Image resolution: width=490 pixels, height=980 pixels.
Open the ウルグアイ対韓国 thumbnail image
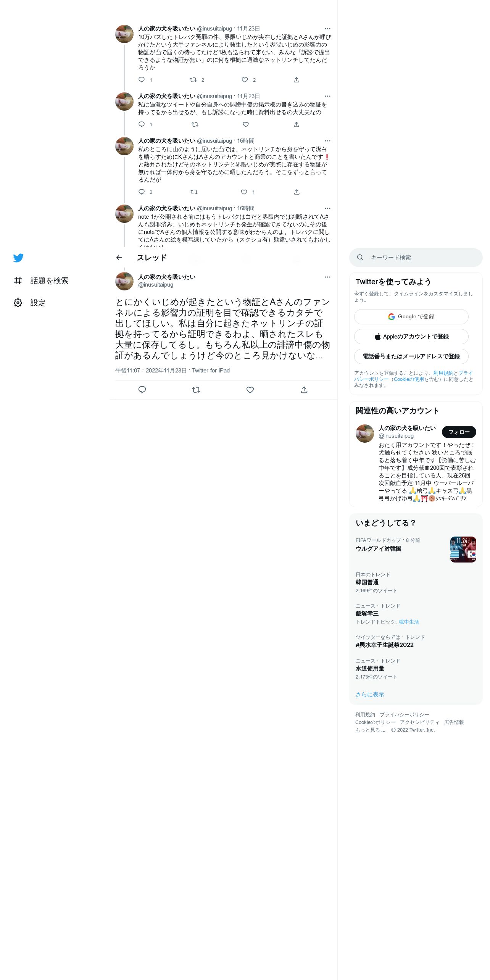[463, 550]
